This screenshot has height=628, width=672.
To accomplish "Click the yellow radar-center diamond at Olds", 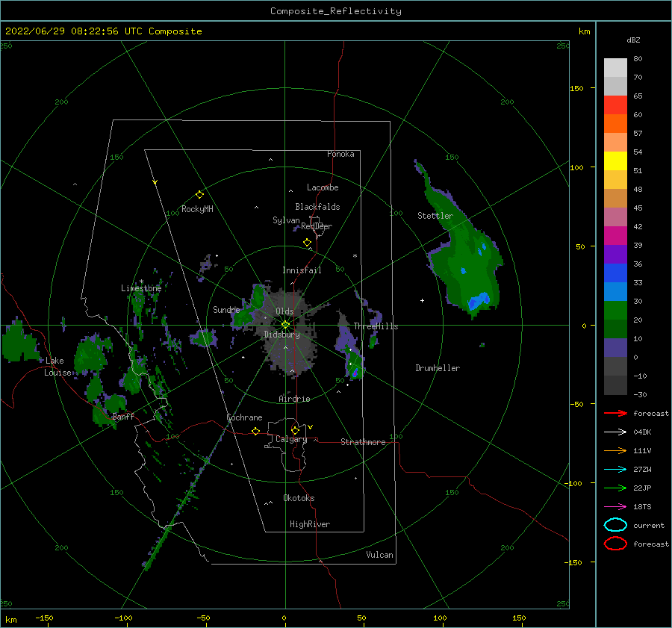I will (x=285, y=325).
